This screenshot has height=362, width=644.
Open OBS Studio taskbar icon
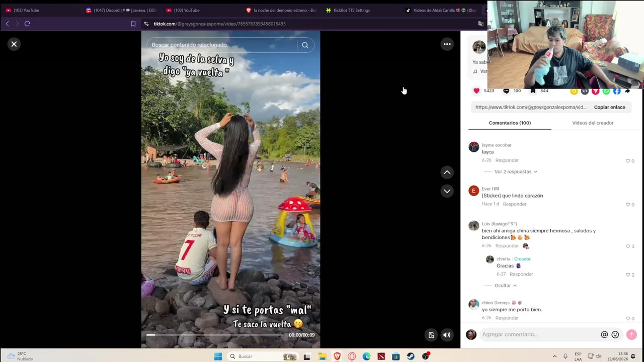[426, 356]
